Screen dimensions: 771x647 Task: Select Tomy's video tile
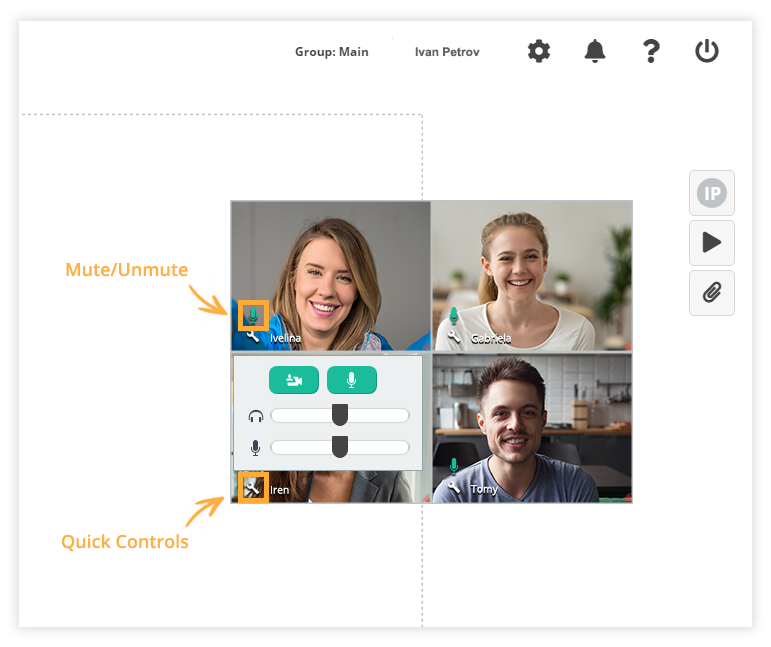tap(532, 428)
